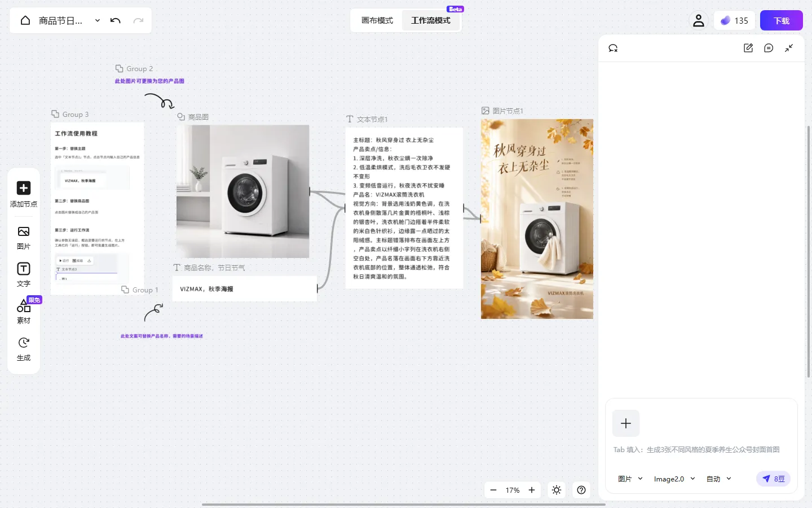Click the 下载 button

782,20
